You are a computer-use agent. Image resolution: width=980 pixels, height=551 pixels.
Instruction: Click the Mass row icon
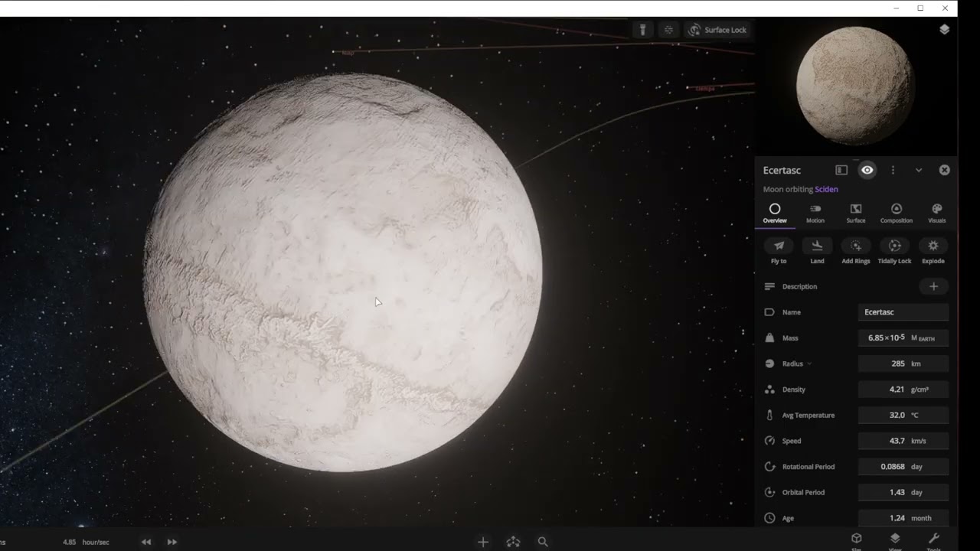769,337
